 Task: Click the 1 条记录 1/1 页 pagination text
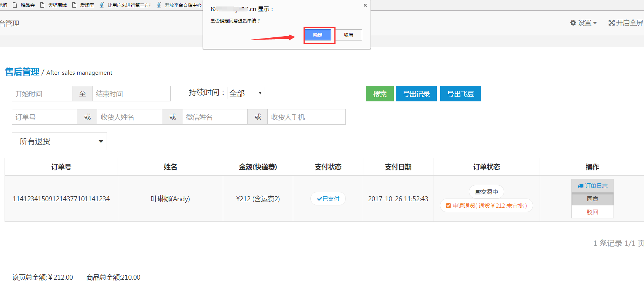[x=618, y=243]
